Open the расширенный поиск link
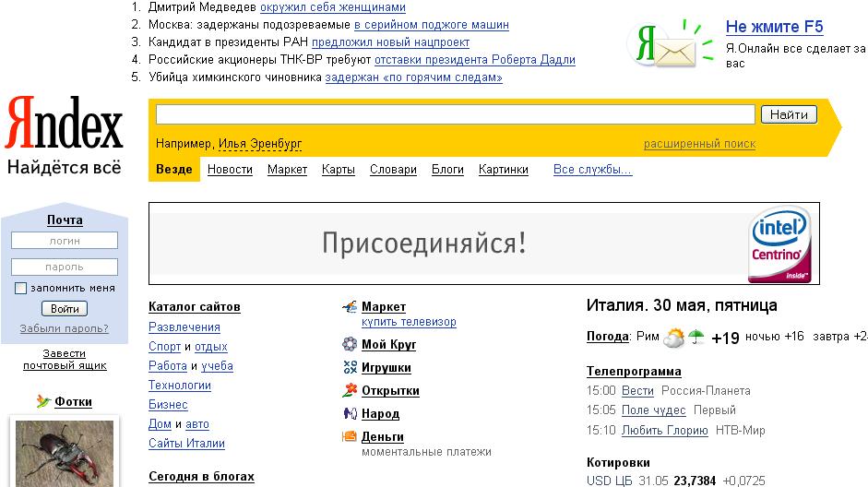The width and height of the screenshot is (868, 487). (699, 144)
